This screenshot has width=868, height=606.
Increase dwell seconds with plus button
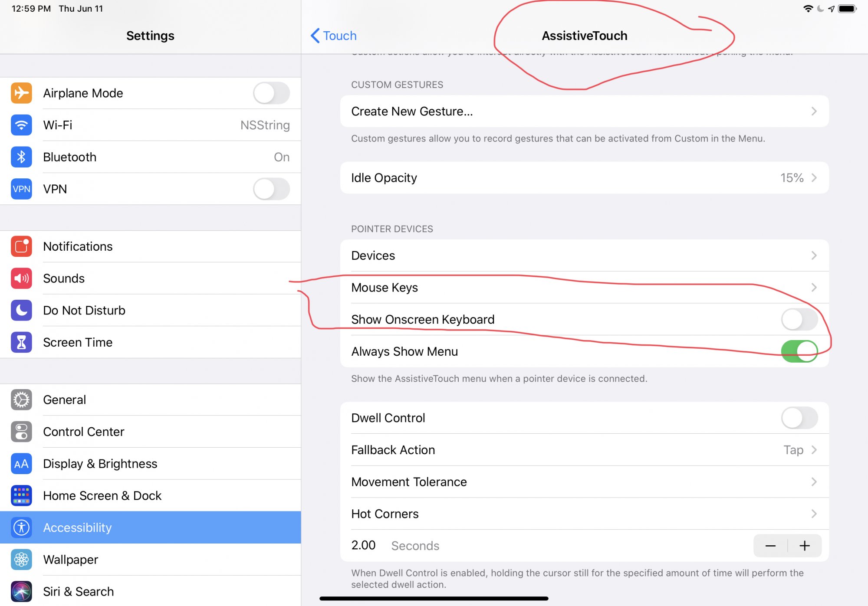coord(804,546)
